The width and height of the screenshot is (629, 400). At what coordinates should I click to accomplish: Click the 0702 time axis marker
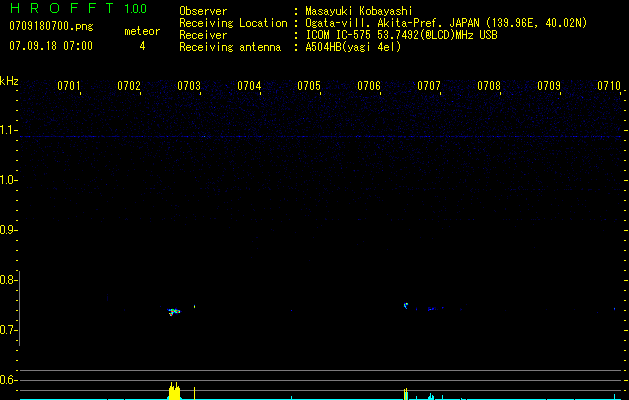click(129, 86)
